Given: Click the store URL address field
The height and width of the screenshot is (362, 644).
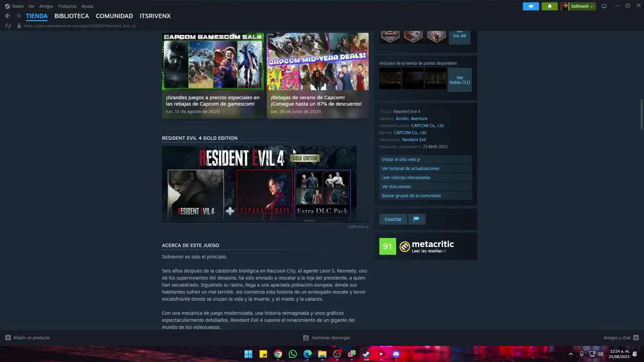Looking at the screenshot, I should (x=79, y=26).
